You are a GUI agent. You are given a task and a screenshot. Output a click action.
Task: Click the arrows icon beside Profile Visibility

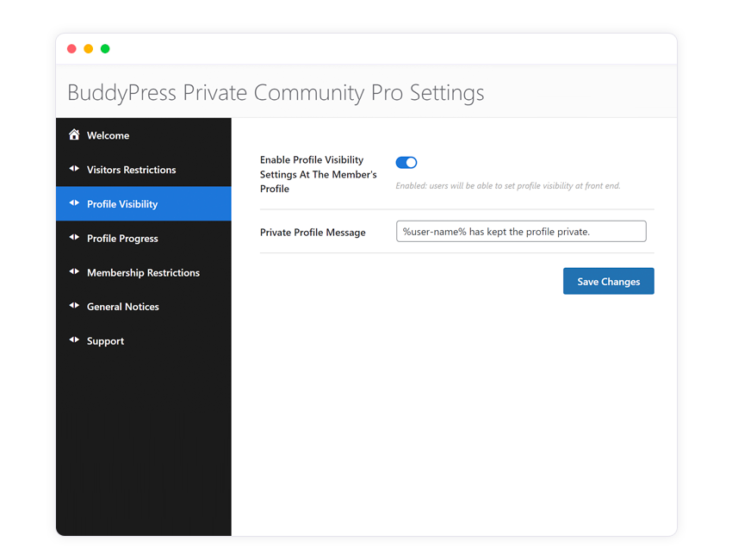coord(74,202)
